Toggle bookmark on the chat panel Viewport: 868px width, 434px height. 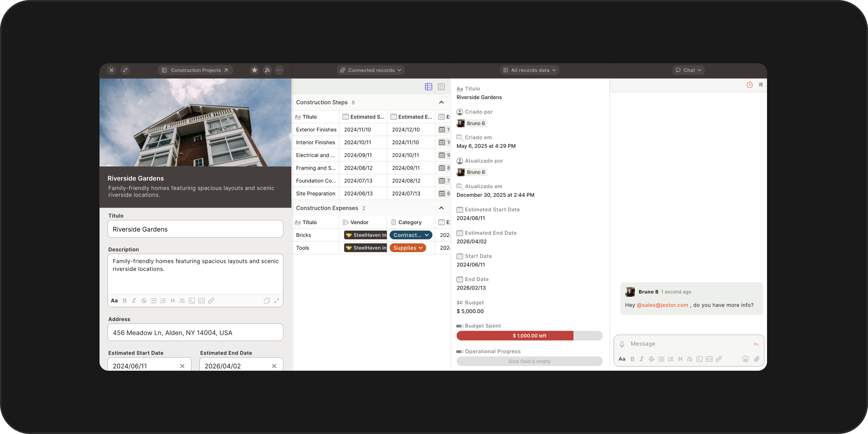click(x=760, y=85)
